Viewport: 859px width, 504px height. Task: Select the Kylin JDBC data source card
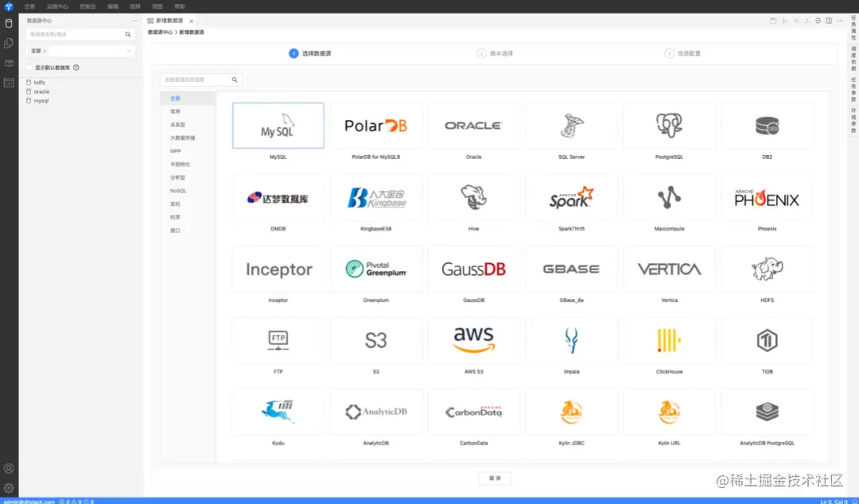[x=571, y=412]
